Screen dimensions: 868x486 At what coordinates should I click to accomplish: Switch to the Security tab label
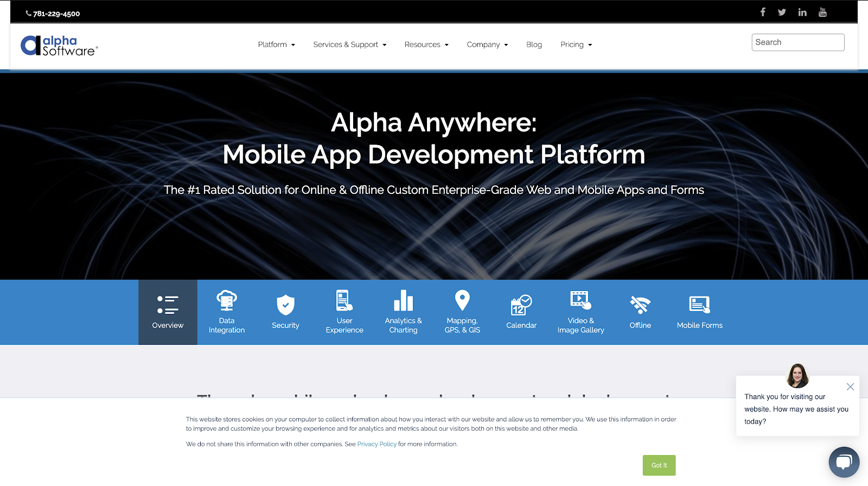point(285,325)
